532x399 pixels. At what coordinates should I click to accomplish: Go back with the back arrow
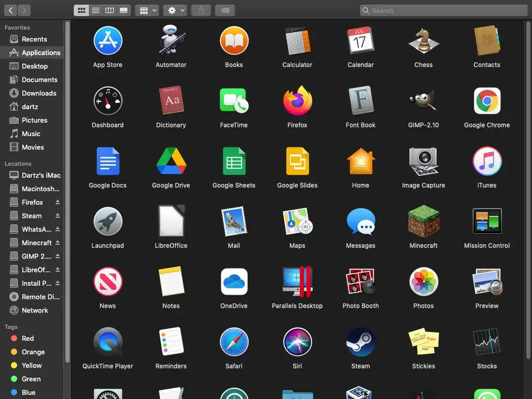(x=11, y=10)
